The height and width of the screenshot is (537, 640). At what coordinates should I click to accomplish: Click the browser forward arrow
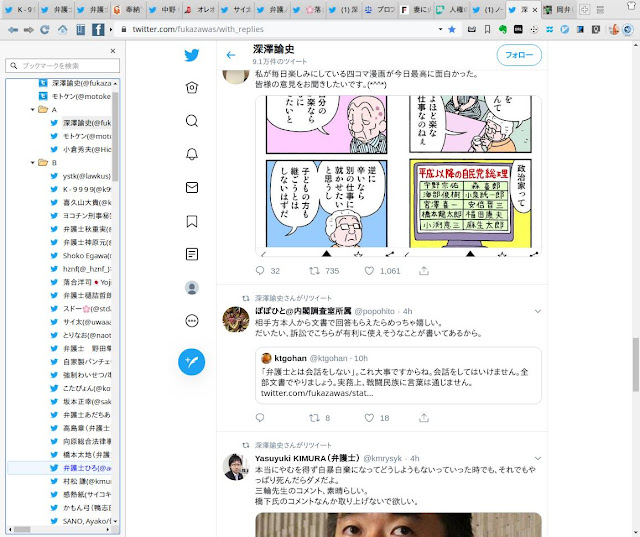click(x=29, y=29)
